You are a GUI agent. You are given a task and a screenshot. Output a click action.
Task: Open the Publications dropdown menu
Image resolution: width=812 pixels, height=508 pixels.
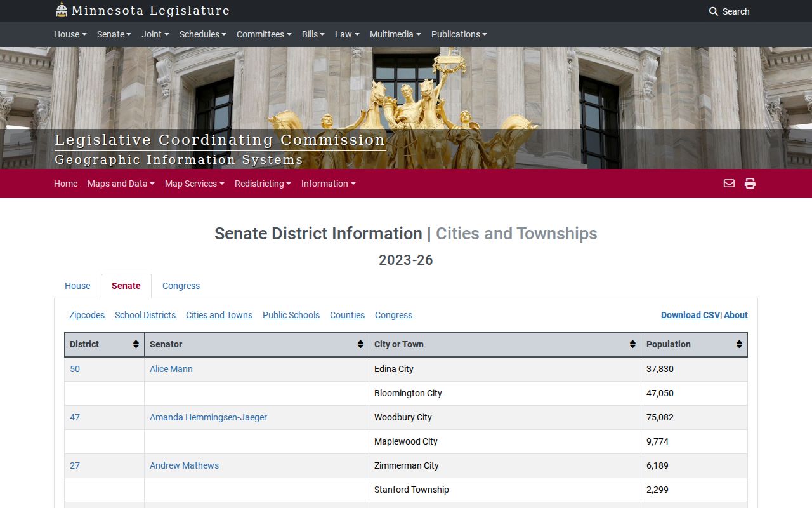point(459,34)
